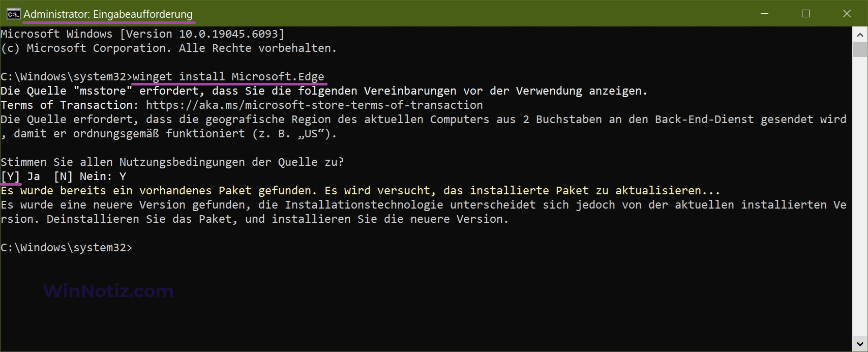868x352 pixels.
Task: Close the Administrator: Eingabeaufforderung window
Action: 847,14
